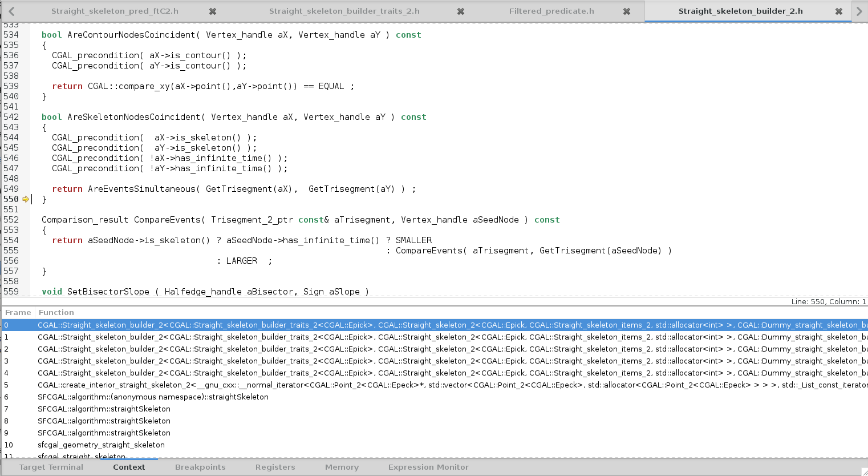Select frame 9 SFCGAL::algorithm::straightSkeleton
The width and height of the screenshot is (868, 476).
tap(434, 433)
